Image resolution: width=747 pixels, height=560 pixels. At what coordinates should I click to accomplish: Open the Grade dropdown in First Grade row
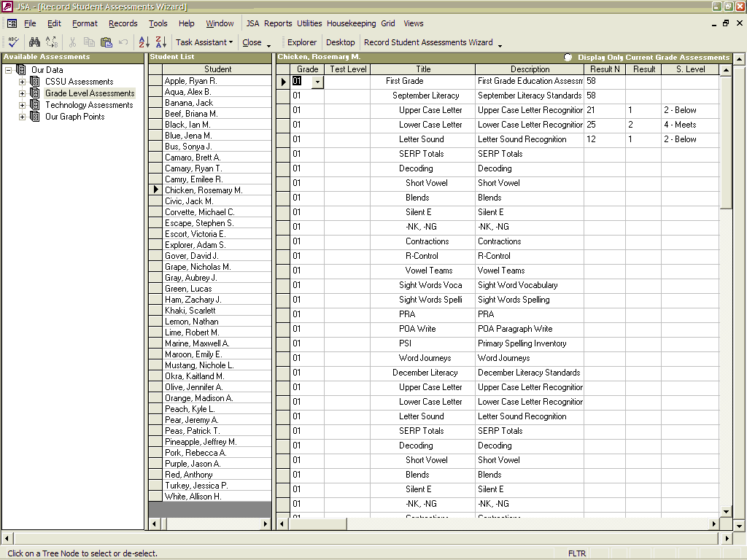[x=318, y=82]
